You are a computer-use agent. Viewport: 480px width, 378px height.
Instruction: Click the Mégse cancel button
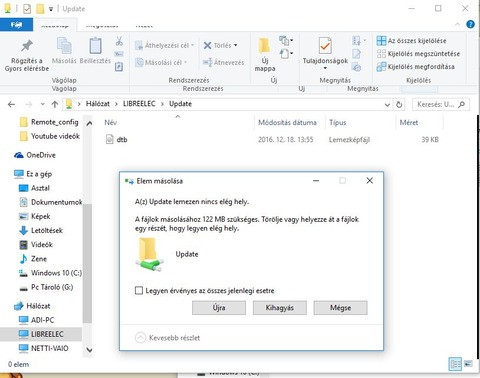pyautogui.click(x=340, y=308)
